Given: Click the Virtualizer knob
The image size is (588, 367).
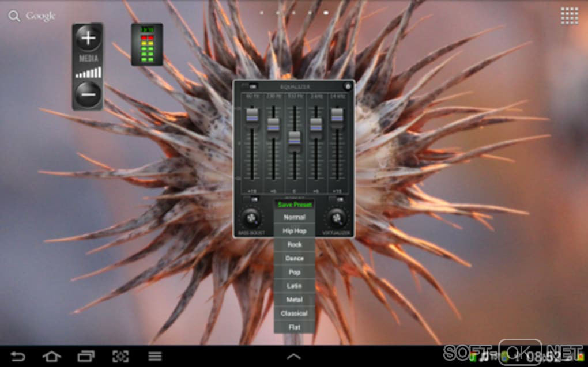Looking at the screenshot, I should [x=337, y=217].
